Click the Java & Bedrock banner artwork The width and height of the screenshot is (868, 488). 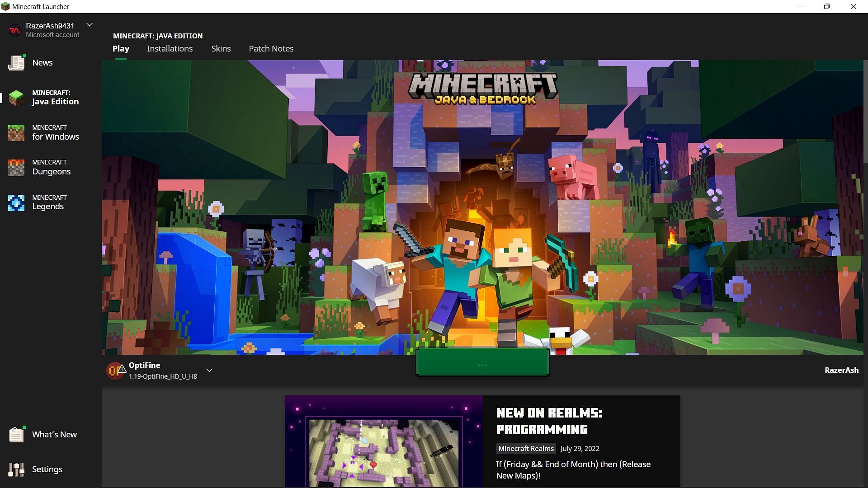tap(482, 207)
